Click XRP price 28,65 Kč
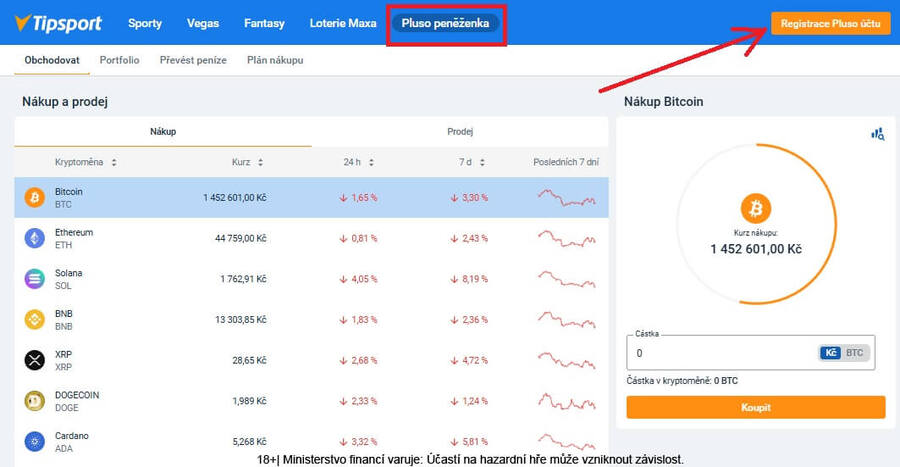This screenshot has width=900, height=467. coord(249,360)
